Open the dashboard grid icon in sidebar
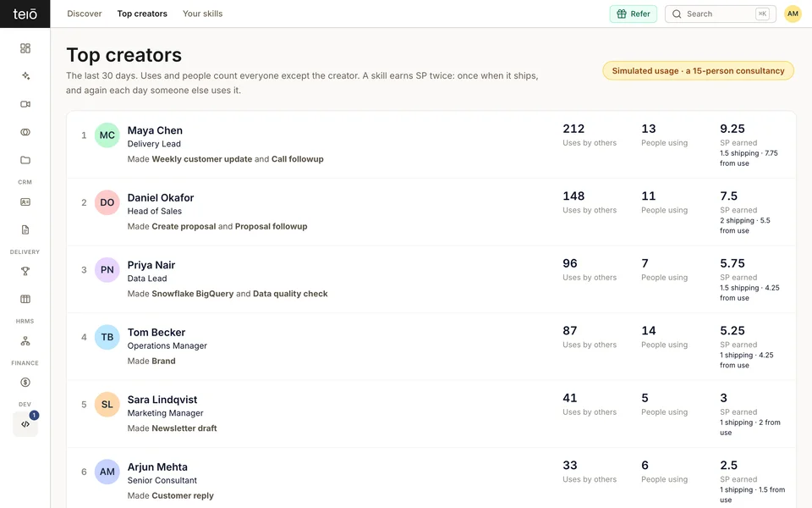Screen dimensions: 812x508 coord(25,48)
